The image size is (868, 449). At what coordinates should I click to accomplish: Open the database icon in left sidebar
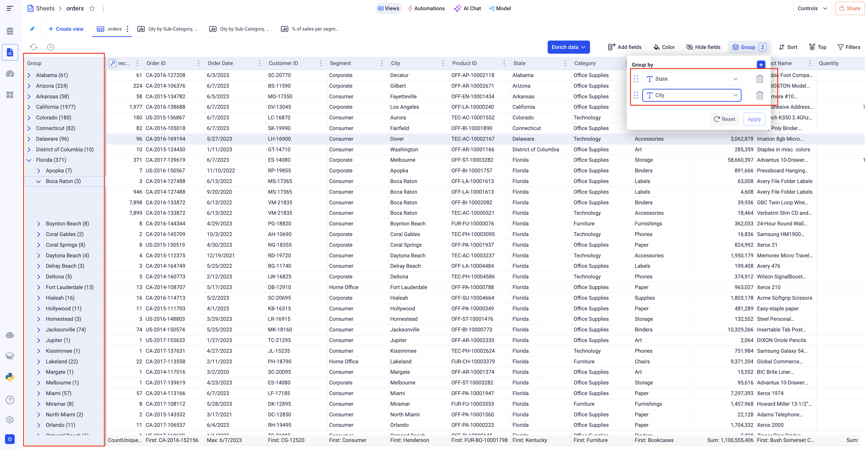(10, 31)
